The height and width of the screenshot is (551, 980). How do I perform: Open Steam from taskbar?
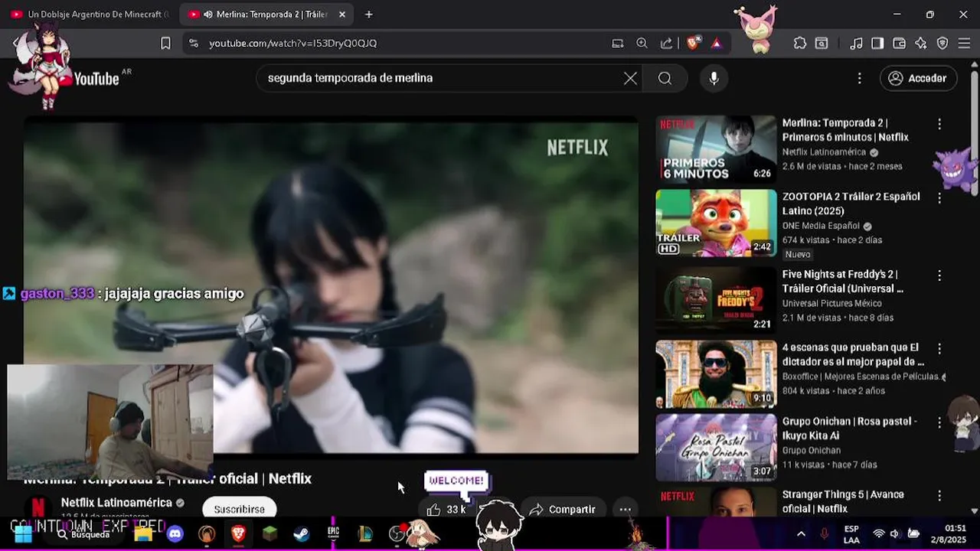(x=302, y=533)
